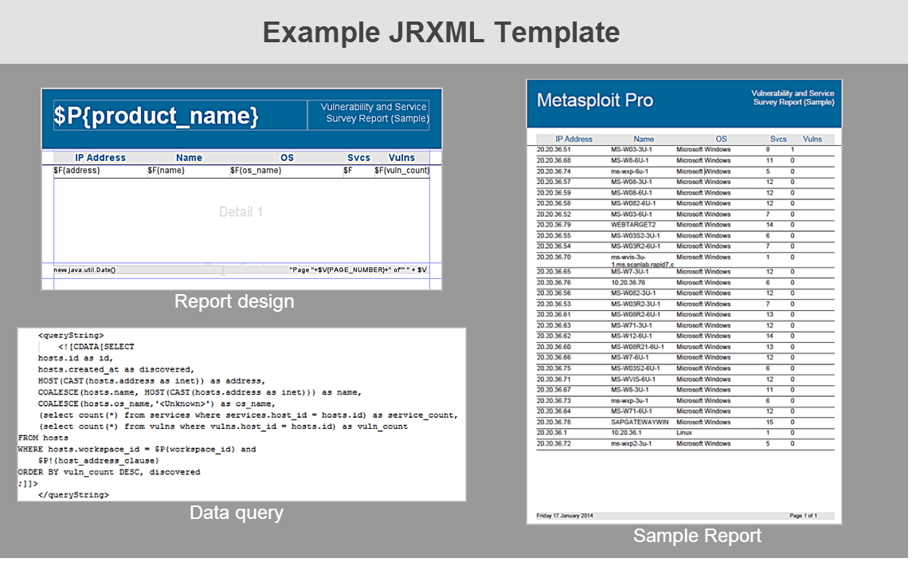Click the Detail 1 band in report design
The height and width of the screenshot is (574, 924).
(241, 212)
